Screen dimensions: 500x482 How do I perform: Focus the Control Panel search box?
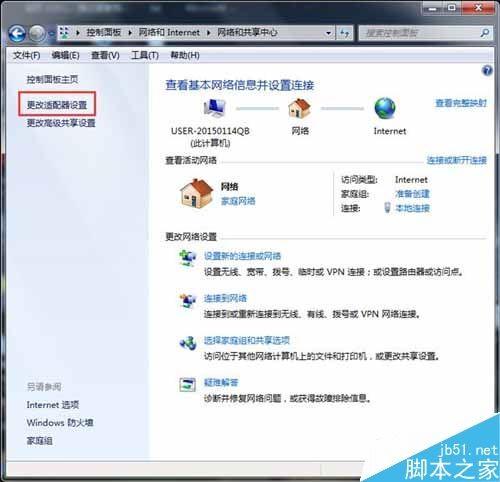click(x=419, y=33)
